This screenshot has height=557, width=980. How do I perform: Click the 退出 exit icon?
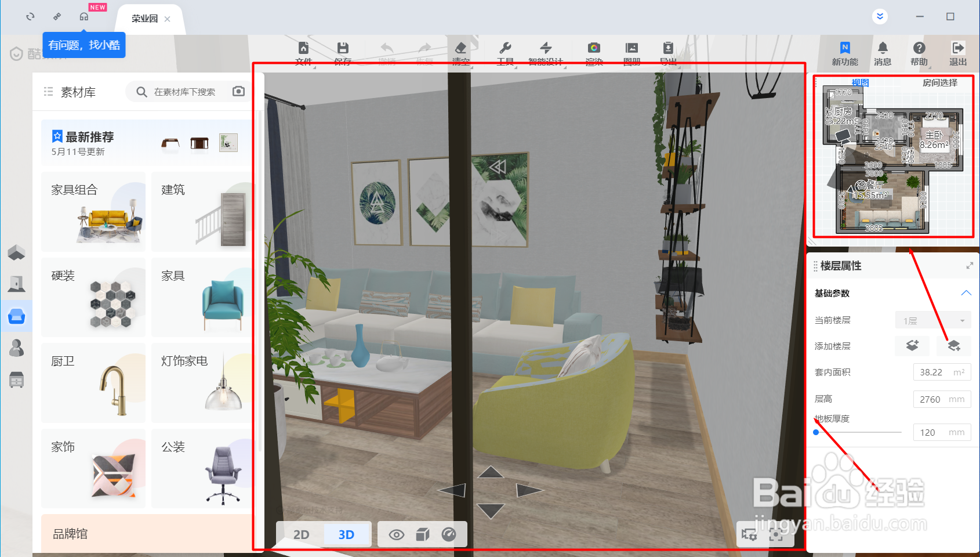958,48
